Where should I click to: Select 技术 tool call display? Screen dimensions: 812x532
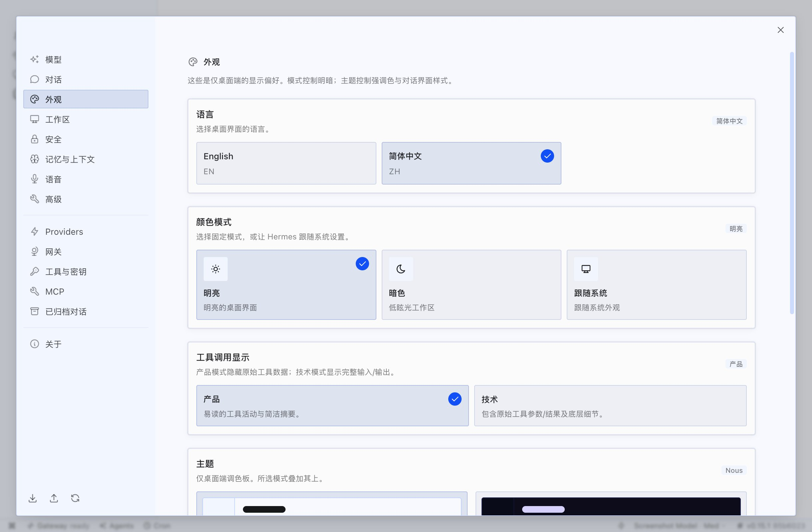tap(610, 406)
